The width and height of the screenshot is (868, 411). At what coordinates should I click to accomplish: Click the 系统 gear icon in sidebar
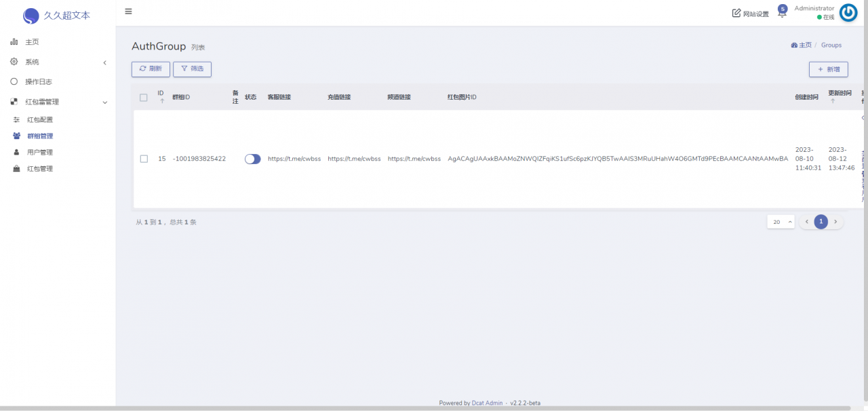coord(14,62)
